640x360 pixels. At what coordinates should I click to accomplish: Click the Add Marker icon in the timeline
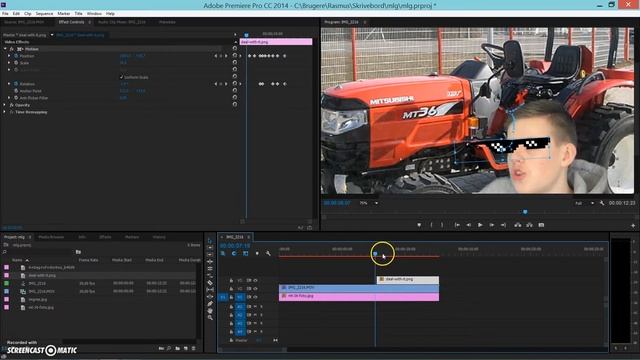pos(257,253)
